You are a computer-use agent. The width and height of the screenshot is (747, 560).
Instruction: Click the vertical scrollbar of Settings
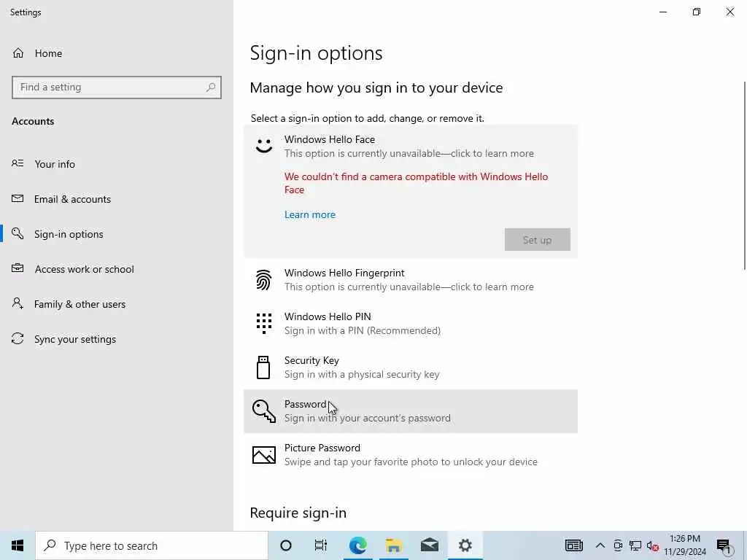(x=744, y=175)
